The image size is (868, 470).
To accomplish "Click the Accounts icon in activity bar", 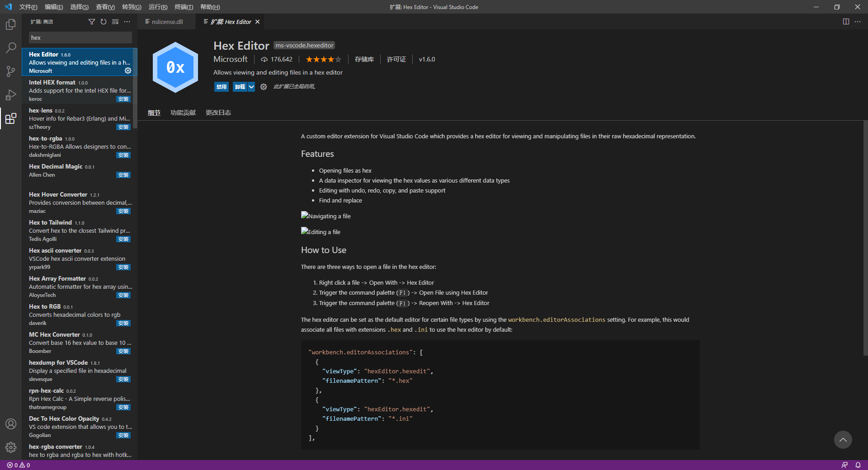I will point(11,424).
